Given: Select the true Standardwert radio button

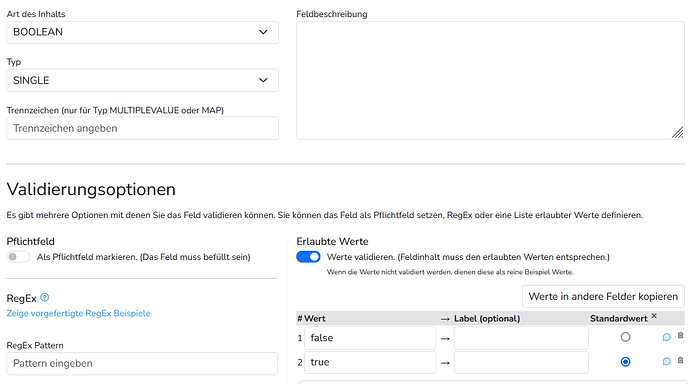Looking at the screenshot, I should (x=625, y=362).
